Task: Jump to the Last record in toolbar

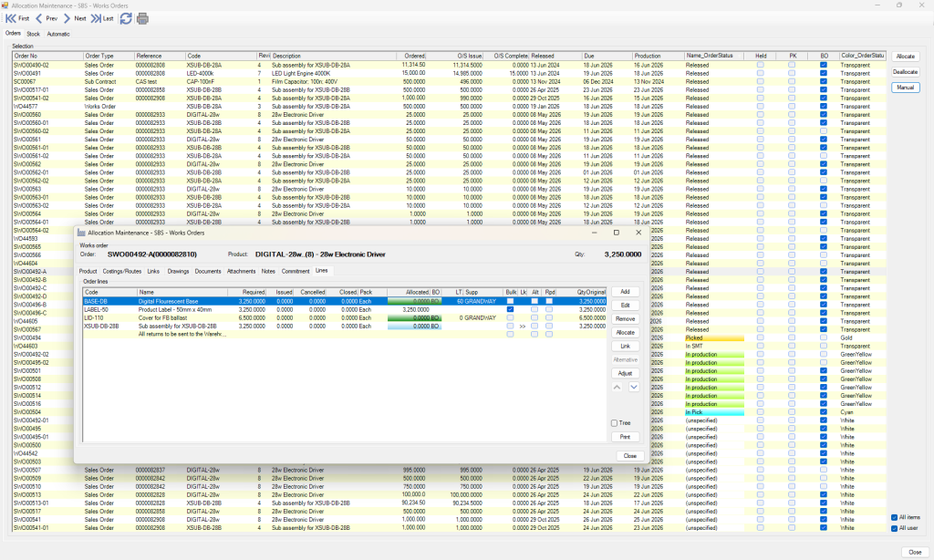Action: (x=102, y=18)
